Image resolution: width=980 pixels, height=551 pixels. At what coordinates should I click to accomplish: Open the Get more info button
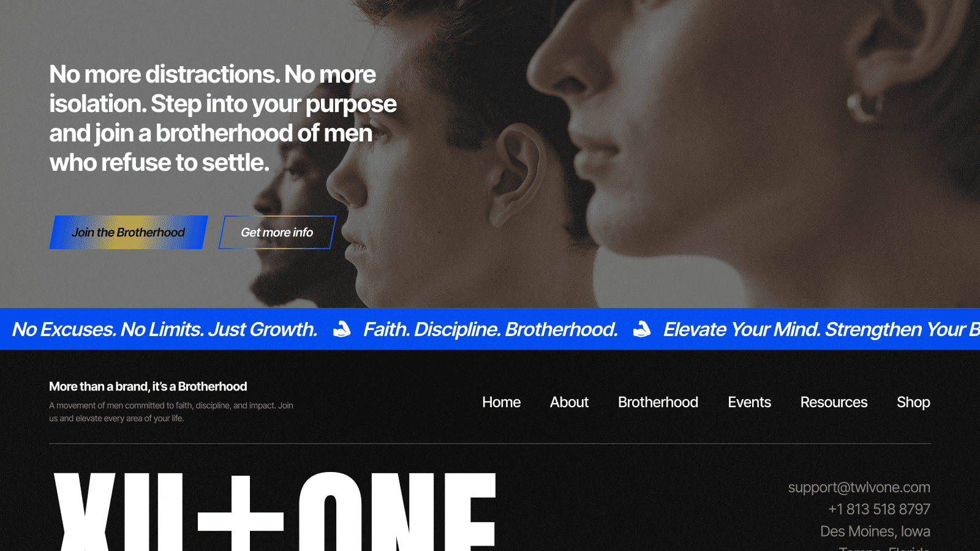(277, 232)
